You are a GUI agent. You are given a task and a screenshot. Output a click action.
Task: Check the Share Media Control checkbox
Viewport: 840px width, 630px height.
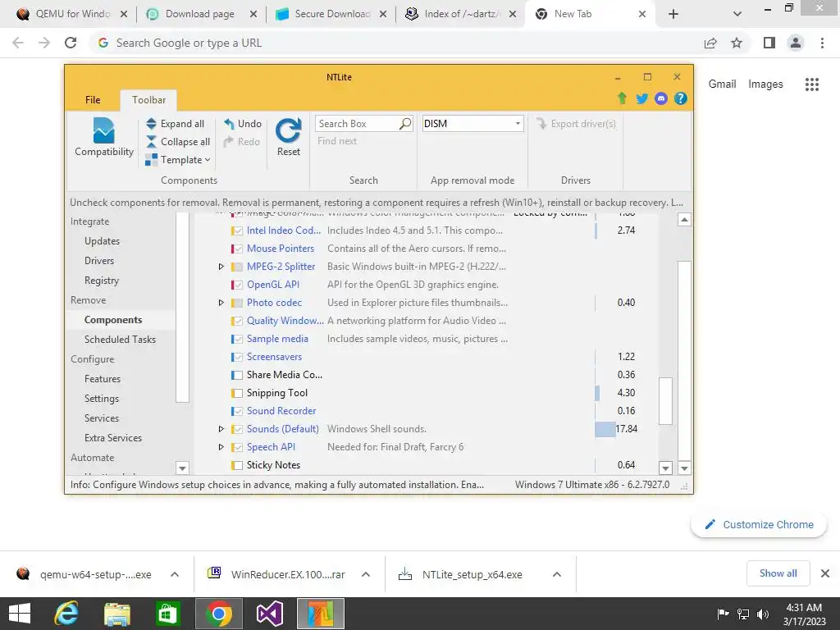pyautogui.click(x=237, y=375)
